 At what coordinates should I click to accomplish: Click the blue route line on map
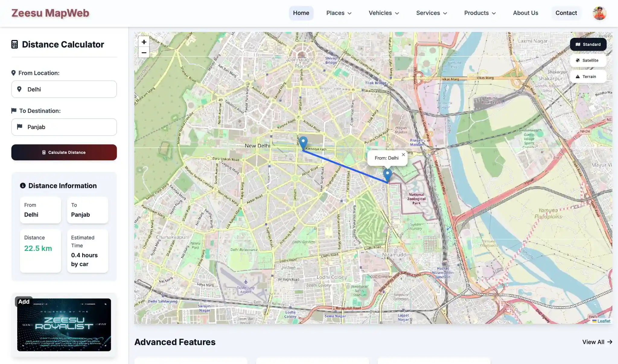click(345, 167)
